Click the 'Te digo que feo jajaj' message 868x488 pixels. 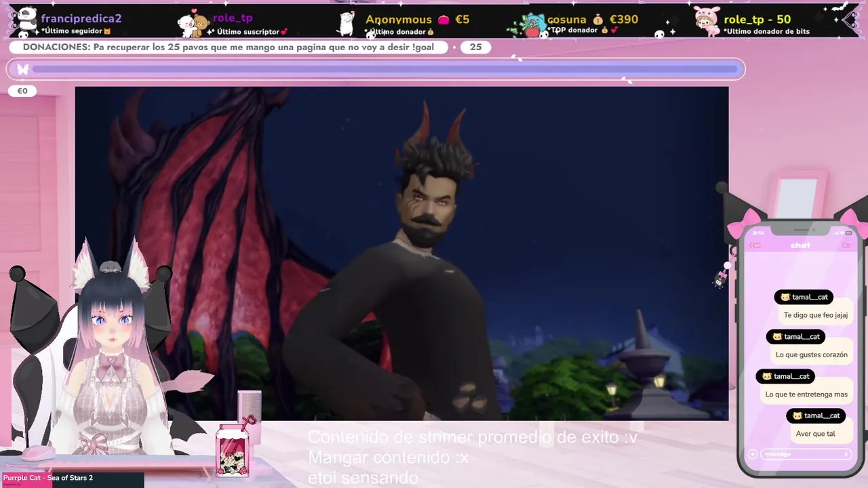(816, 315)
